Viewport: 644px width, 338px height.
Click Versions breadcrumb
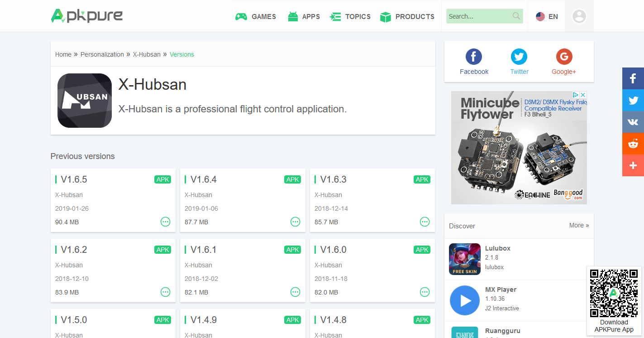coord(182,54)
